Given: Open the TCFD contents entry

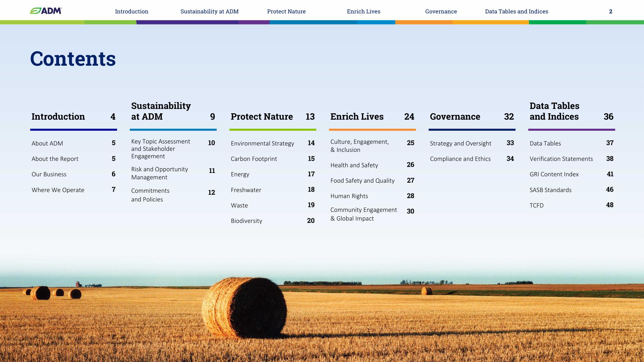Looking at the screenshot, I should (x=537, y=205).
